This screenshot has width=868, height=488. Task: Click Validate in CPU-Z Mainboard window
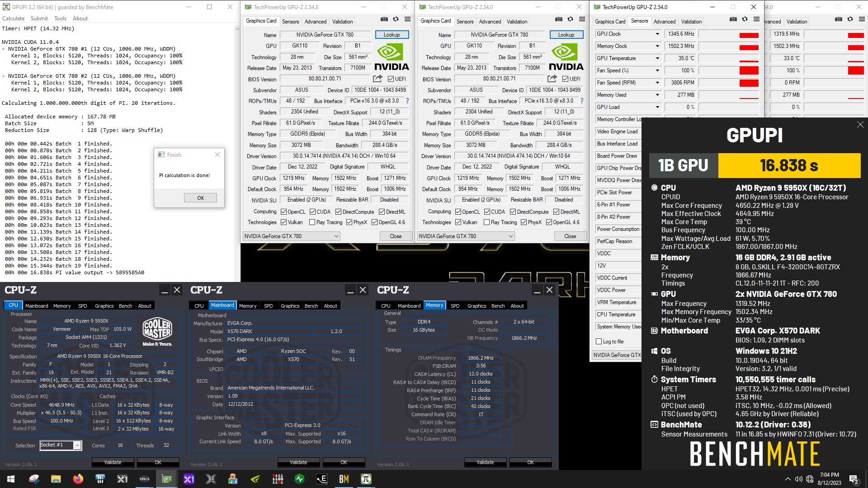298,462
